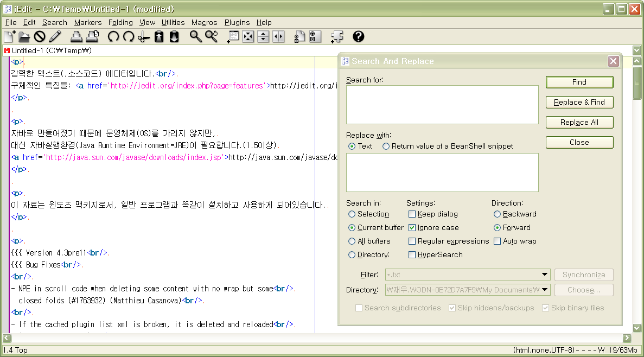Open the Search menu

[x=55, y=23]
